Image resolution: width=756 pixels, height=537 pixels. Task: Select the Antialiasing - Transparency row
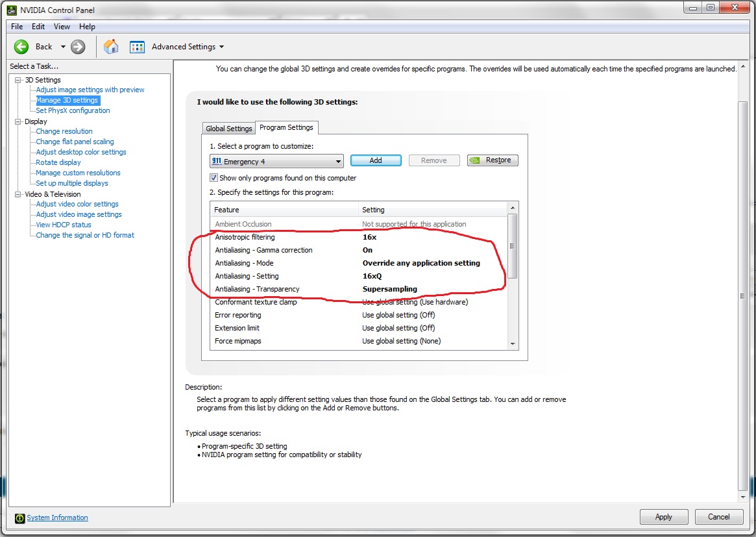359,290
